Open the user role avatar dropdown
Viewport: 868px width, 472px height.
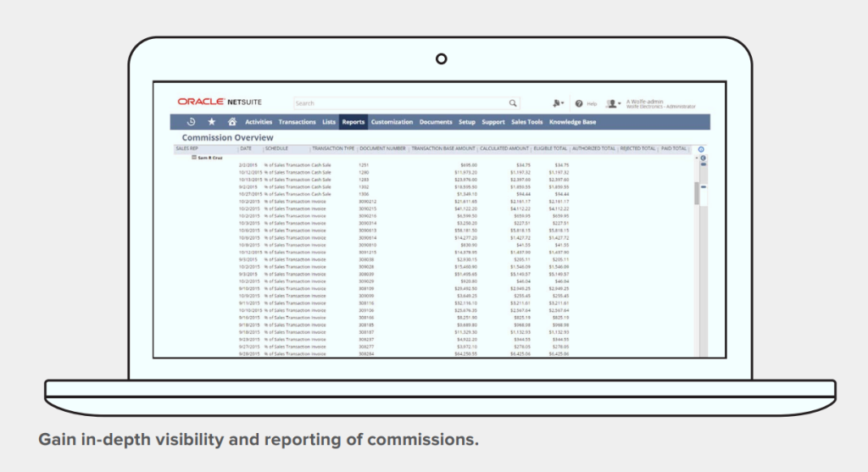point(614,103)
